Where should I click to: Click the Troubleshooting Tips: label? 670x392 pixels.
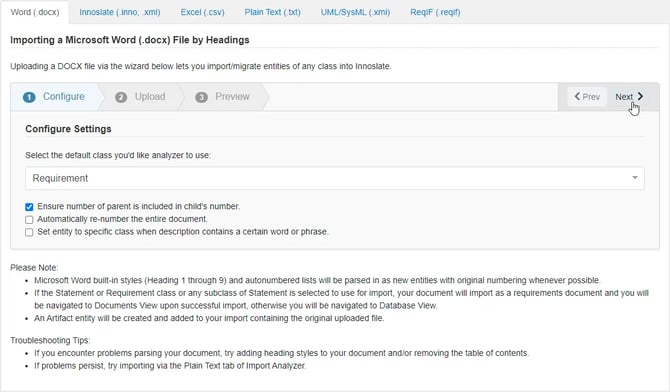(x=50, y=340)
